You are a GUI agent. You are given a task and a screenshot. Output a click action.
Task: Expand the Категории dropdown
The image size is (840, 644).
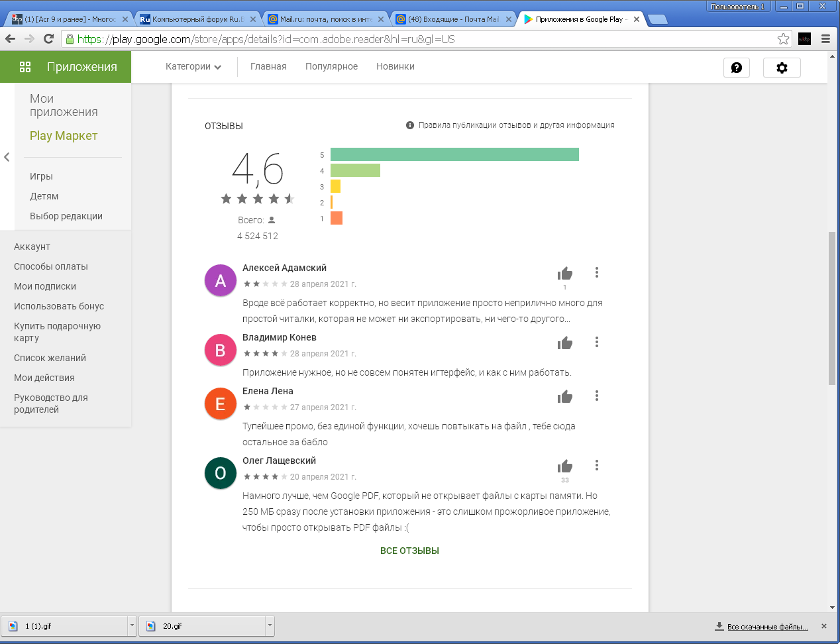pyautogui.click(x=193, y=67)
